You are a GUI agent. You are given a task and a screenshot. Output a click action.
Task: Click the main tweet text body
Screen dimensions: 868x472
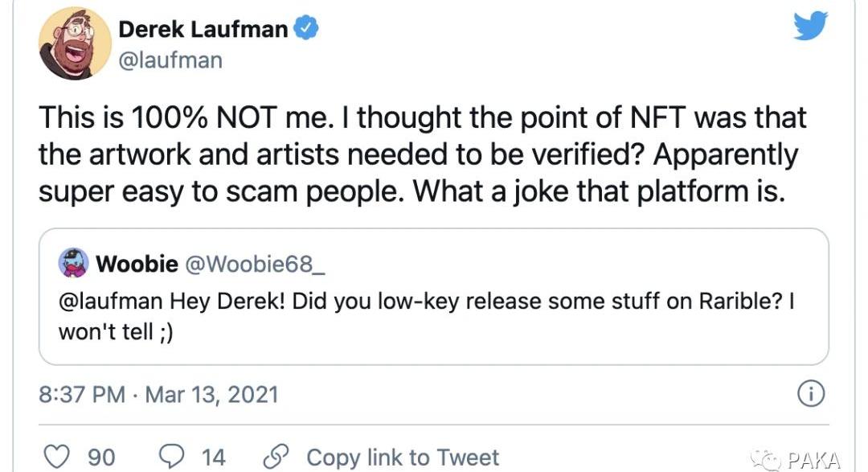pos(423,154)
